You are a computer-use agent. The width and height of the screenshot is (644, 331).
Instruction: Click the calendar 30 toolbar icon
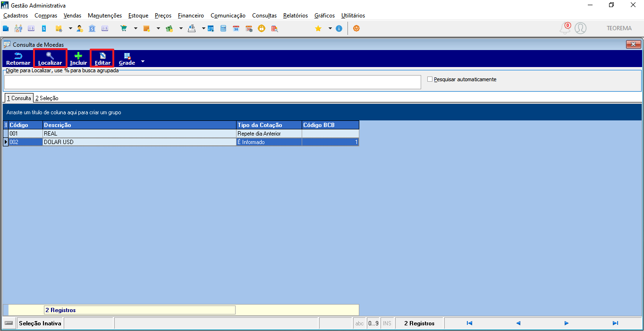(236, 28)
